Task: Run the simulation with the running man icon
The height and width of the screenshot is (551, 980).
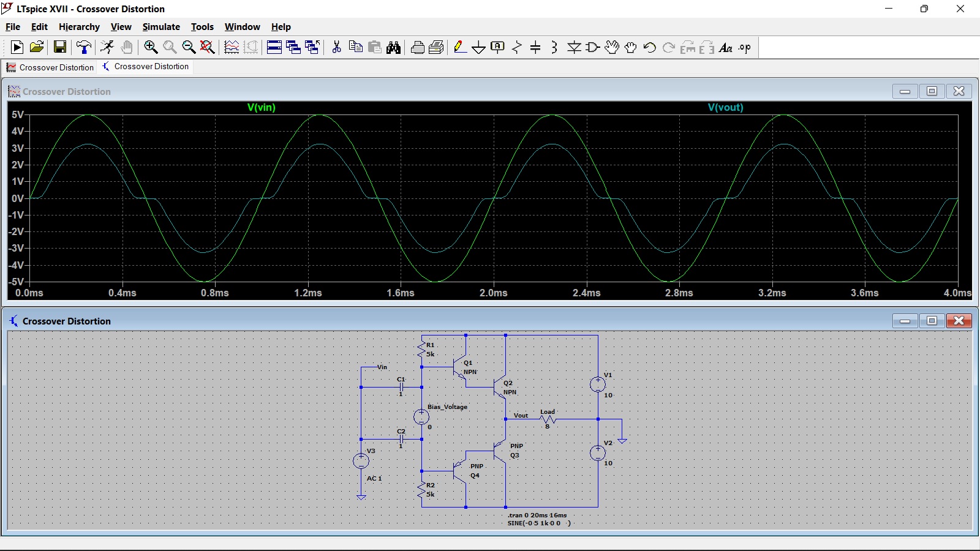Action: coord(107,47)
